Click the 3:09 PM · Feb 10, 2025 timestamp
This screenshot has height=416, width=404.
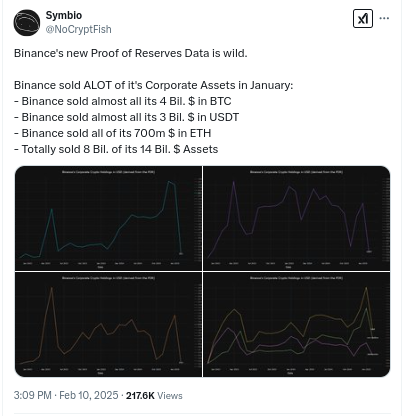[x=66, y=395]
